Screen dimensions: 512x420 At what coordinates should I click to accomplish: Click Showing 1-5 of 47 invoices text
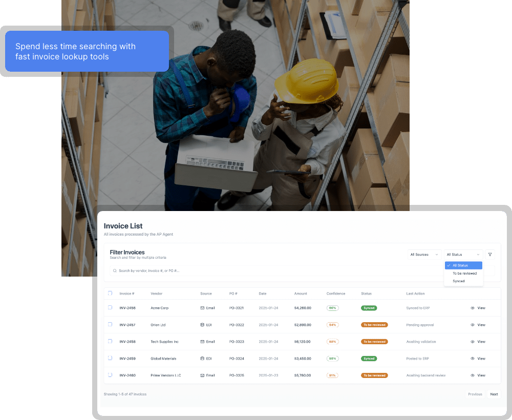125,394
